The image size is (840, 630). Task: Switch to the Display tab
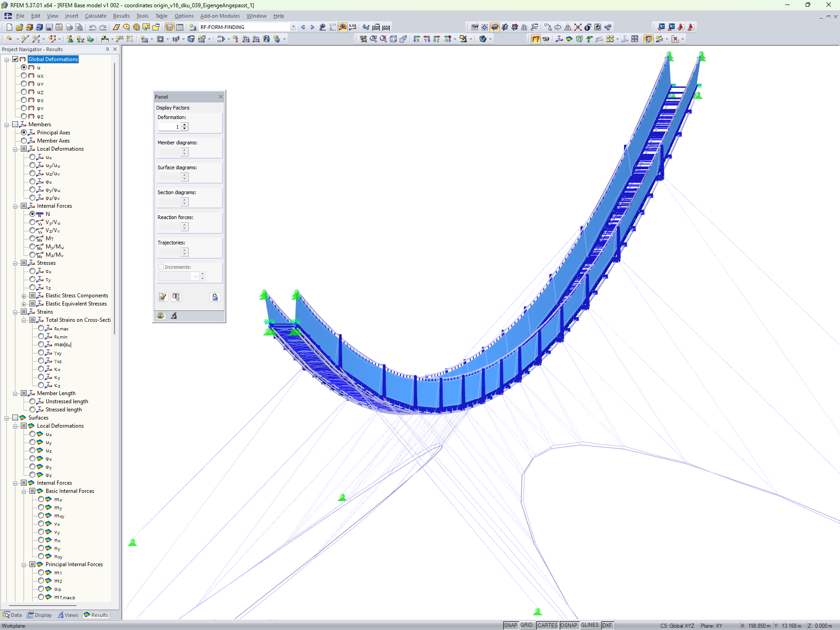[39, 615]
